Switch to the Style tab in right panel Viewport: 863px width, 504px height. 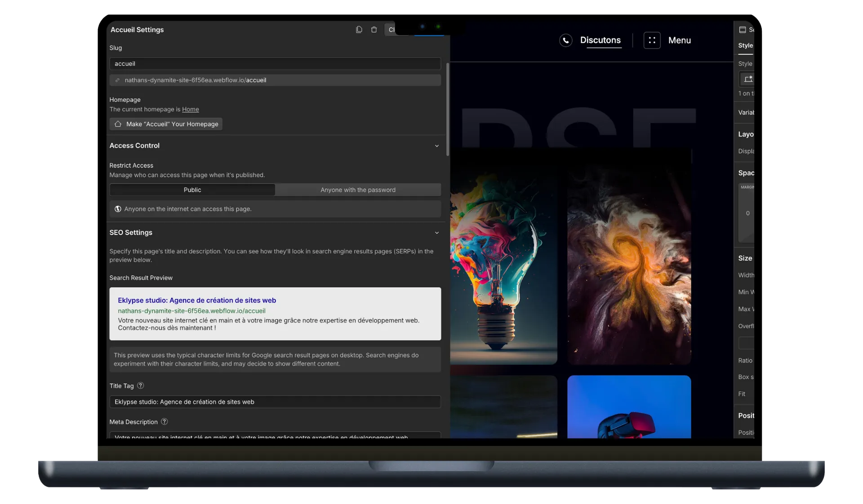click(x=745, y=45)
